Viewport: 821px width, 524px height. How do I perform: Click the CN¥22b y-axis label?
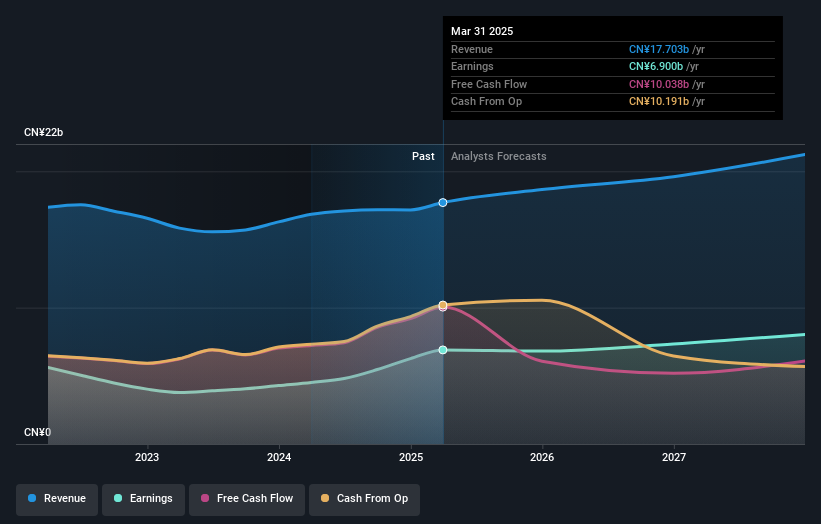pyautogui.click(x=43, y=132)
